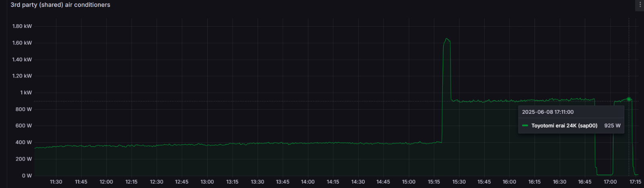
Task: Click the 1.6 kW power spike peak
Action: [446, 39]
